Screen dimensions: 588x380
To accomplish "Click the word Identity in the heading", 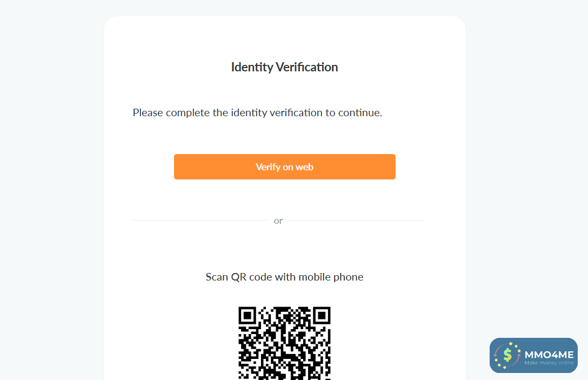I will 252,67.
